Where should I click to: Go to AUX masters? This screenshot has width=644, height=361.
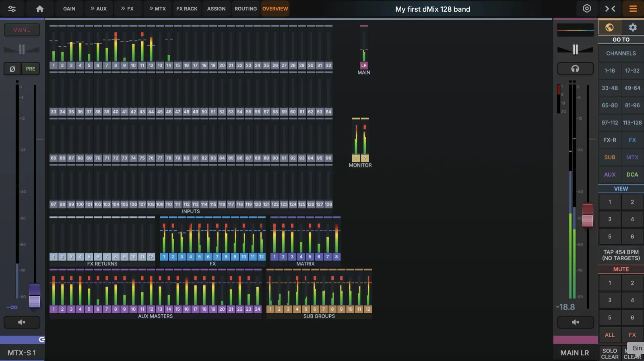(x=609, y=175)
